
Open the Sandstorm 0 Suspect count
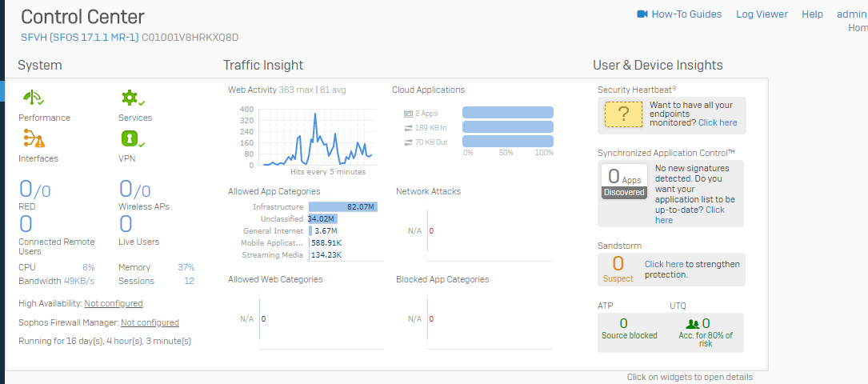tap(618, 269)
